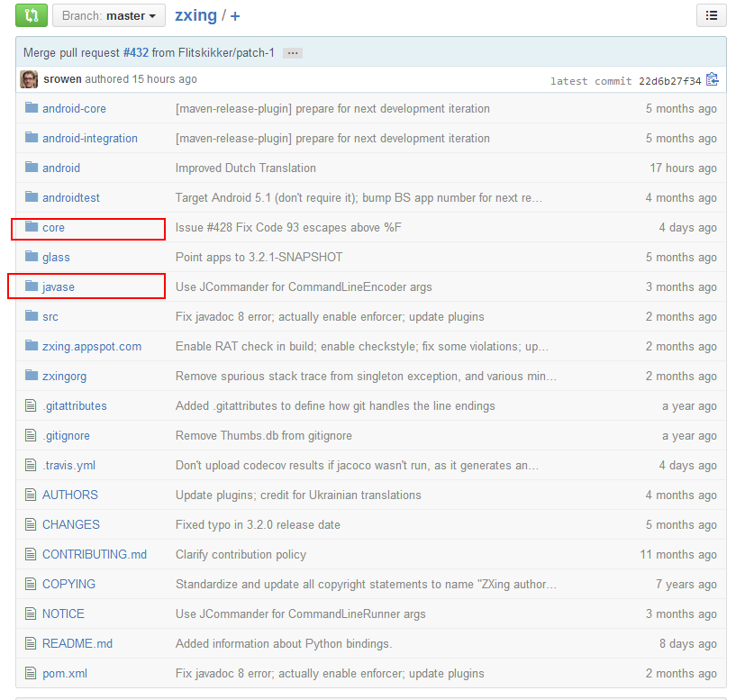Open the android folder link
Screen dimensions: 736x700
61,168
